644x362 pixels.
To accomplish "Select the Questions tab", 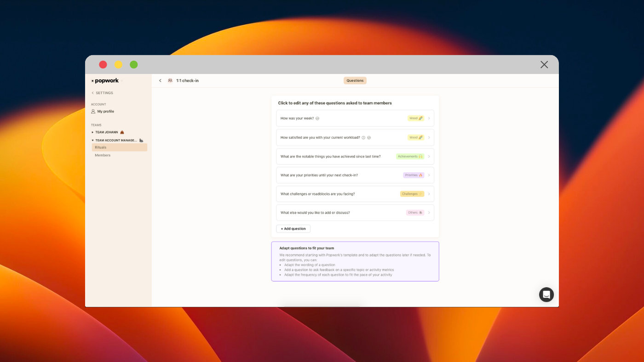I will coord(355,80).
